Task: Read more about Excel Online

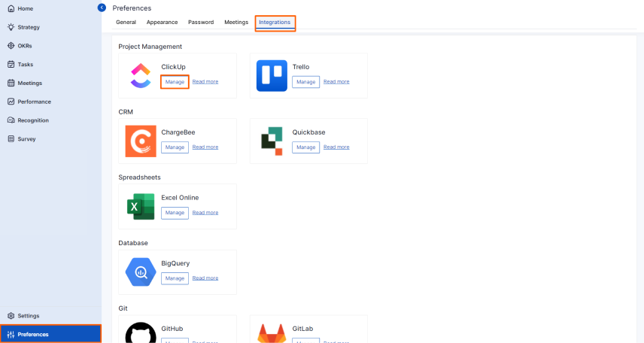Action: 205,213
